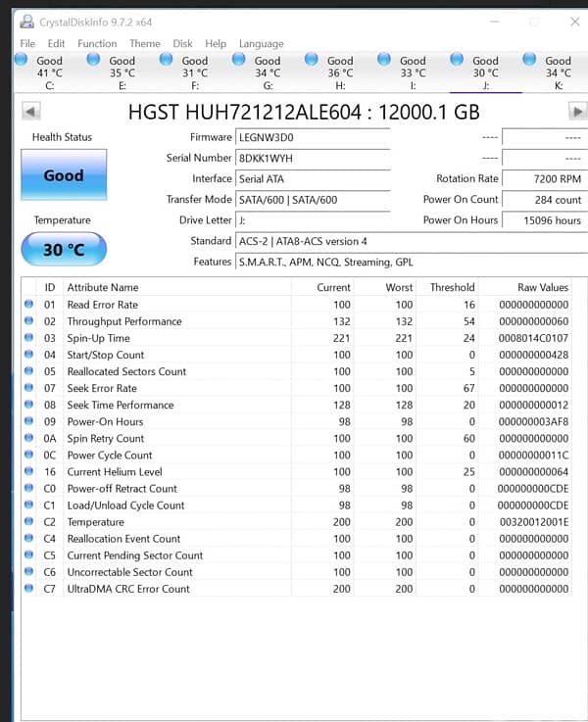Viewport: 588px width, 722px height.
Task: Click status dot for Load/Unload Cycle Count
Action: (28, 505)
